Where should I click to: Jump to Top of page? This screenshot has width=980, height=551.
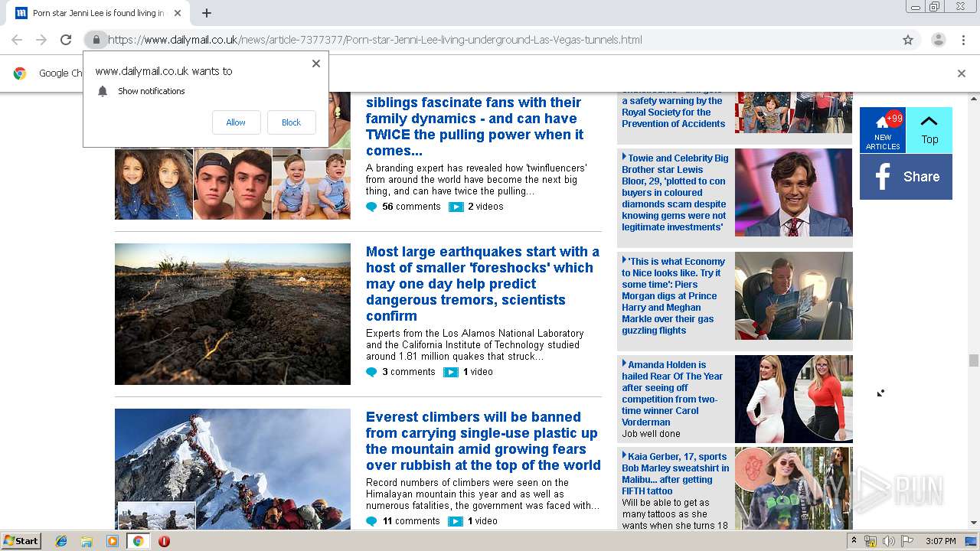(x=929, y=130)
